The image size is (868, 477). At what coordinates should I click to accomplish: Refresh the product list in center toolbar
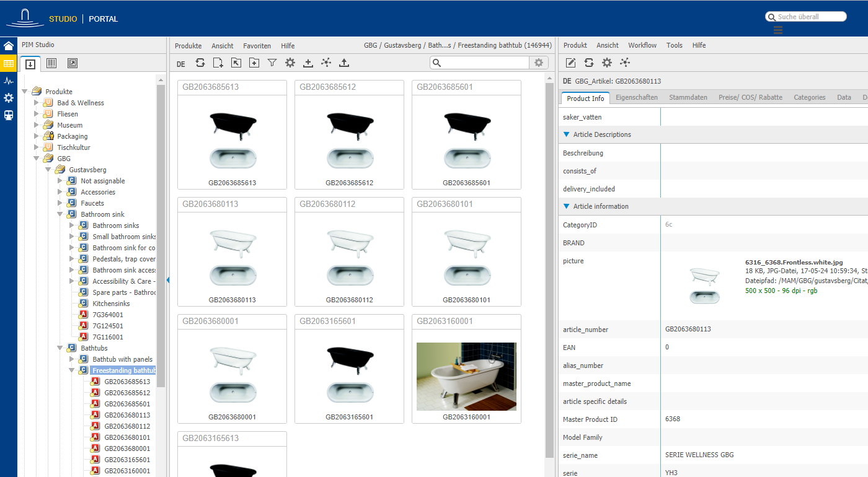coord(200,63)
